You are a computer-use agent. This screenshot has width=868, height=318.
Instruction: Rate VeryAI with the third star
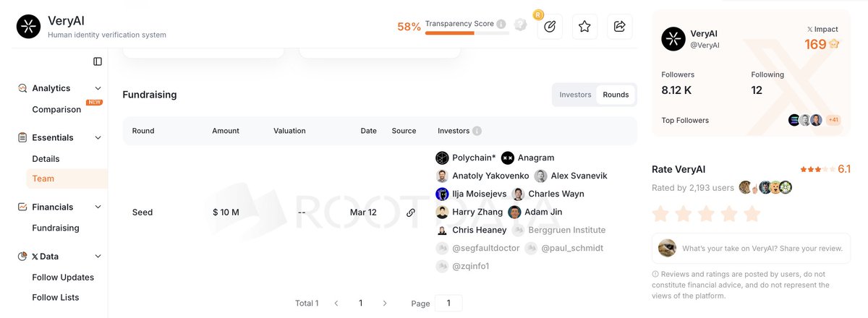(x=706, y=214)
